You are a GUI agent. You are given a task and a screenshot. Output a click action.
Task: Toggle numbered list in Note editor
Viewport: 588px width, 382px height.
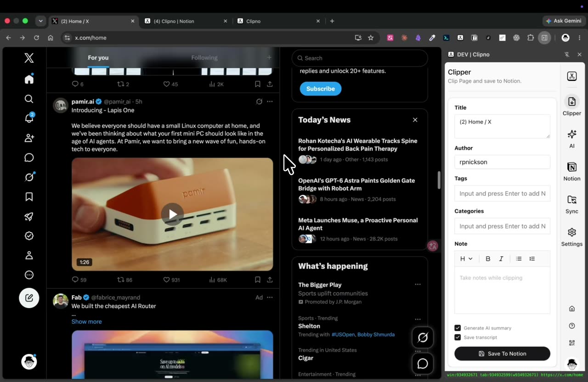point(532,258)
